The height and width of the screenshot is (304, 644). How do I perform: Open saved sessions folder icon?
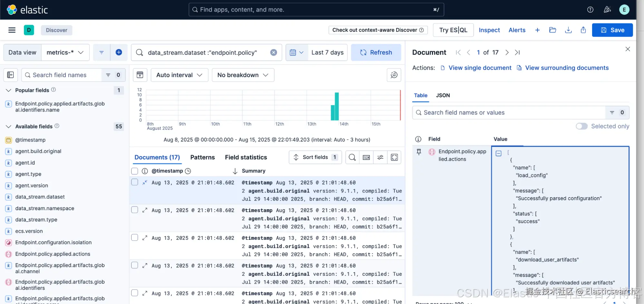[553, 30]
